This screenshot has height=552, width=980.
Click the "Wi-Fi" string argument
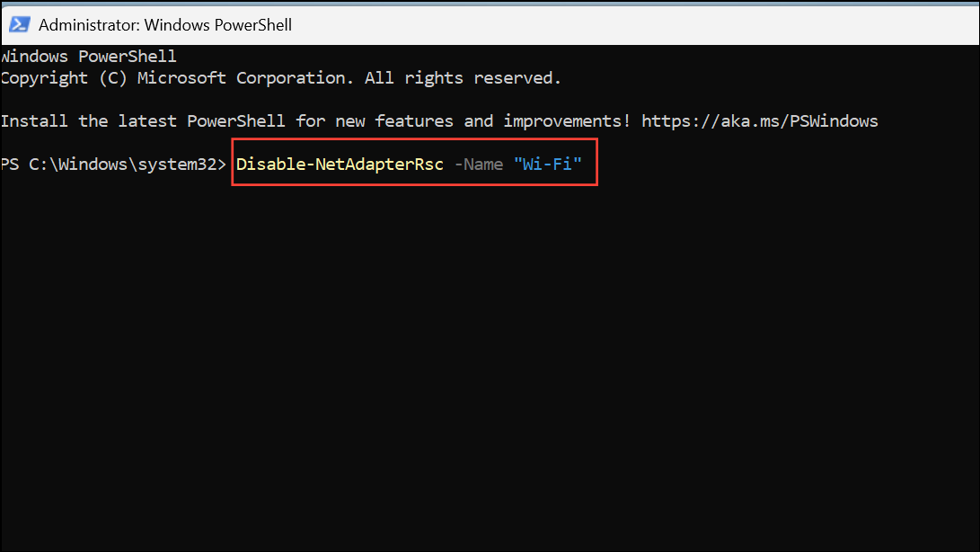[x=548, y=165]
